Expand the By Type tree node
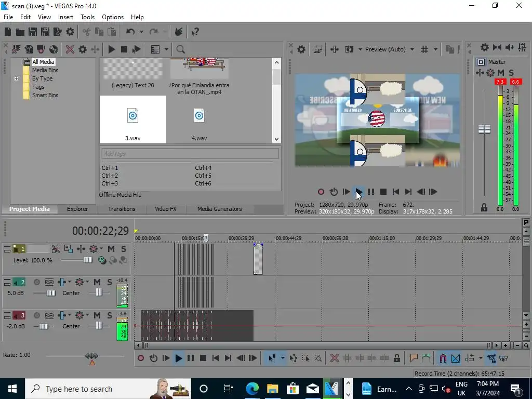The image size is (532, 399). click(x=16, y=79)
